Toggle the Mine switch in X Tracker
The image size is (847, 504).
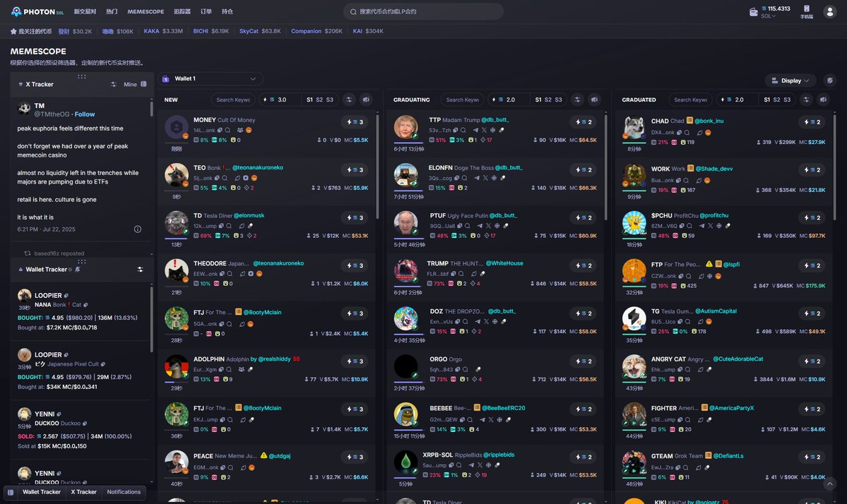point(143,84)
